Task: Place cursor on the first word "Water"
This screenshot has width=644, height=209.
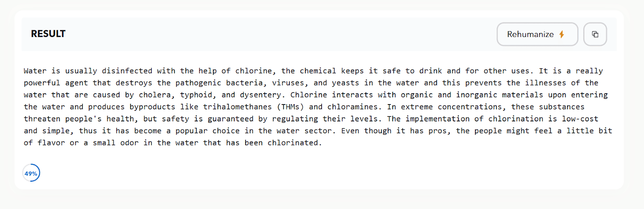Action: (35, 71)
